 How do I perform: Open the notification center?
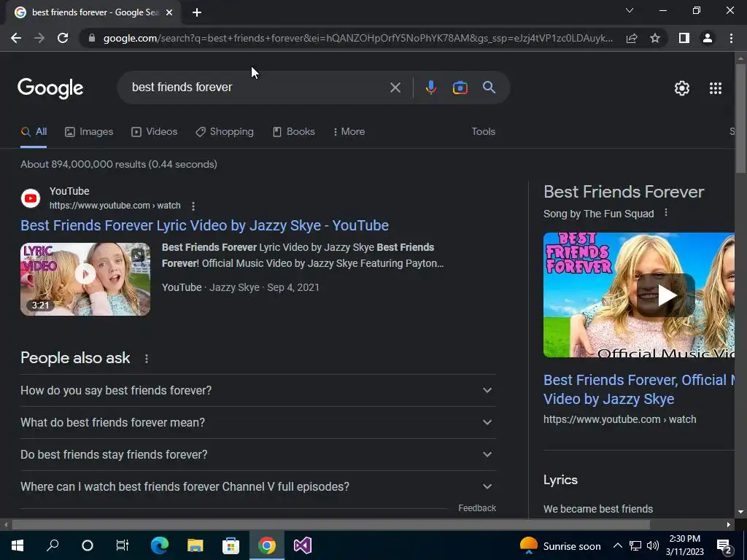724,545
